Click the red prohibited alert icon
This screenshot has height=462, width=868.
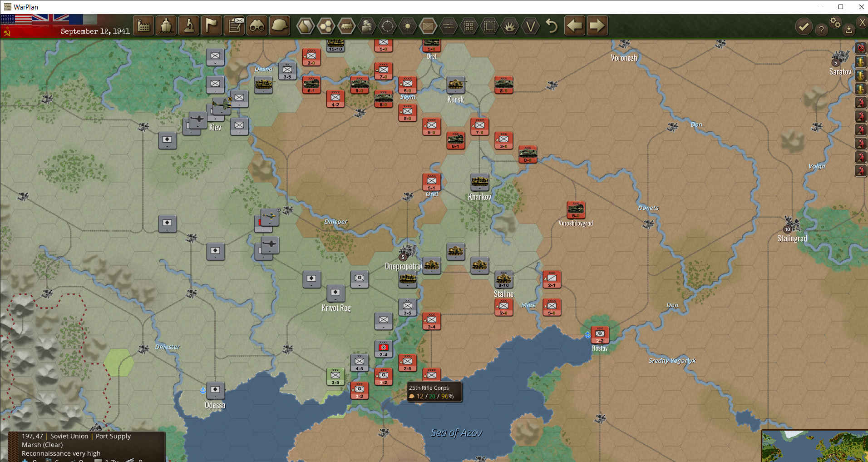tap(860, 48)
